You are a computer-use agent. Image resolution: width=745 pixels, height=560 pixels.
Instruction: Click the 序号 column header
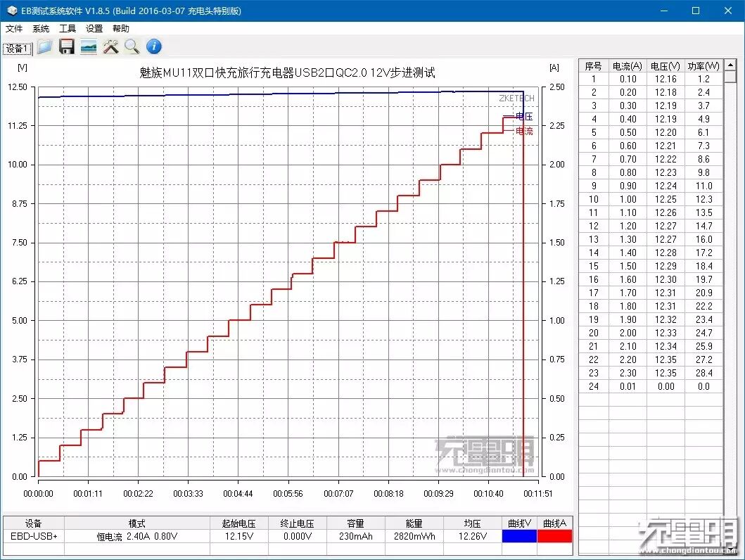click(593, 66)
